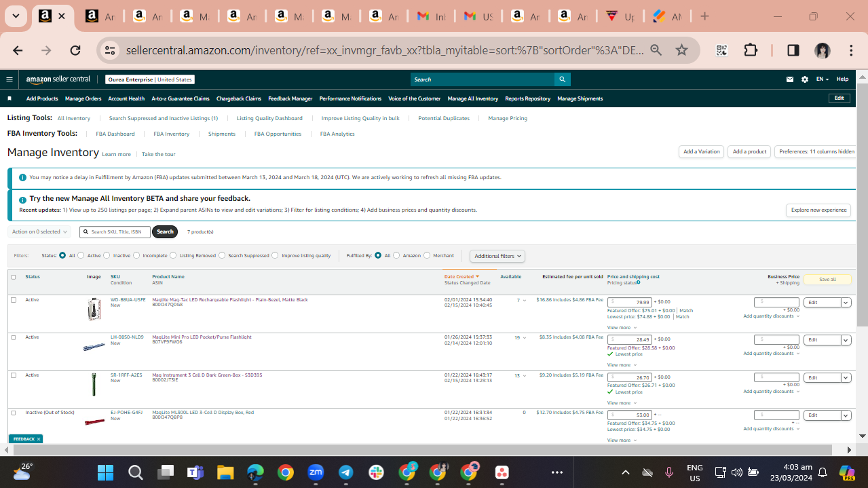Click the Explore new experience button
This screenshot has width=868, height=488.
[818, 210]
